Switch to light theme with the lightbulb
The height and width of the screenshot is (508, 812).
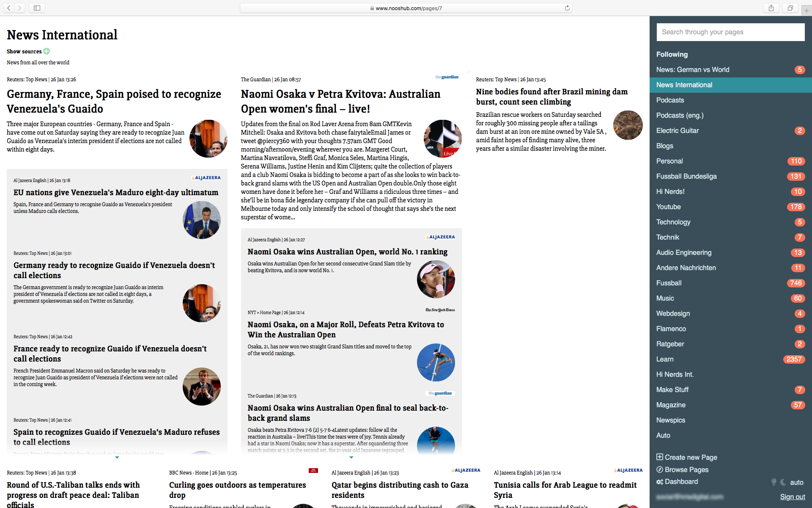774,482
